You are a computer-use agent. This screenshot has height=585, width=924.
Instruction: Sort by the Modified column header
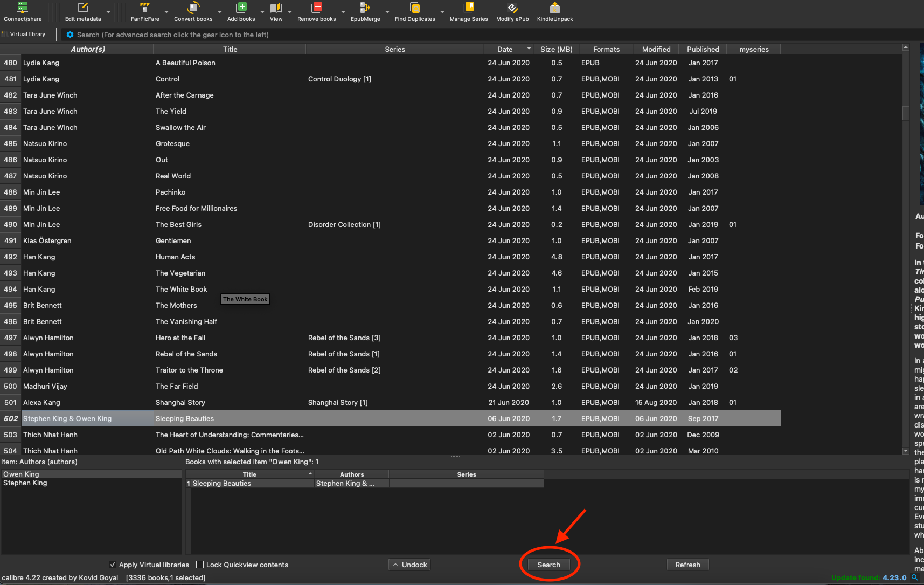[x=656, y=49]
